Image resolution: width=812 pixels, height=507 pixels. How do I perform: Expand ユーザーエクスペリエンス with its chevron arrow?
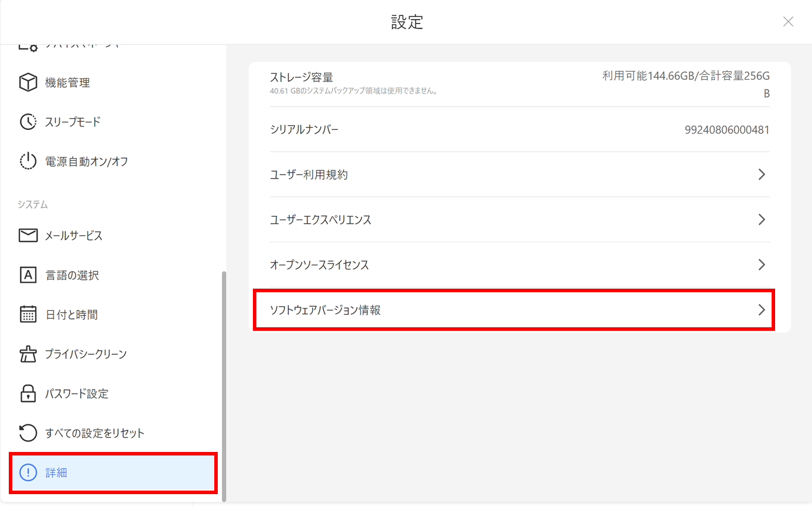[x=762, y=220]
